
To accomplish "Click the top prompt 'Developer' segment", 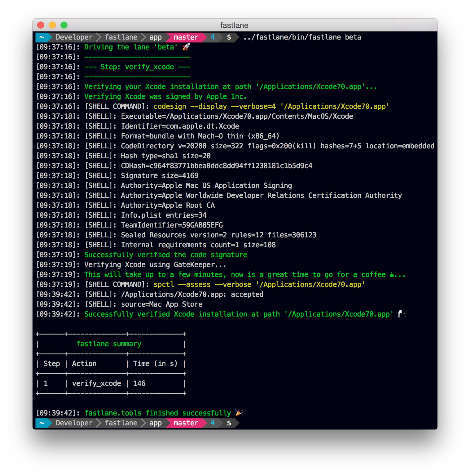I will click(x=74, y=37).
